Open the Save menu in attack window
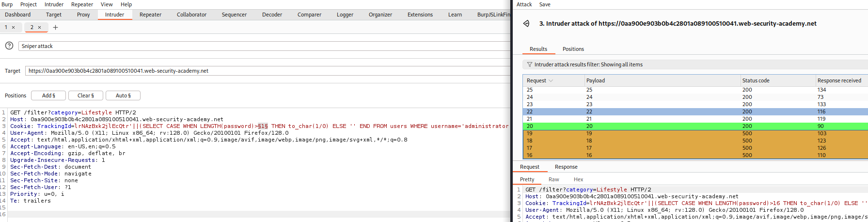Screen dimensions: 868x222 545,4
